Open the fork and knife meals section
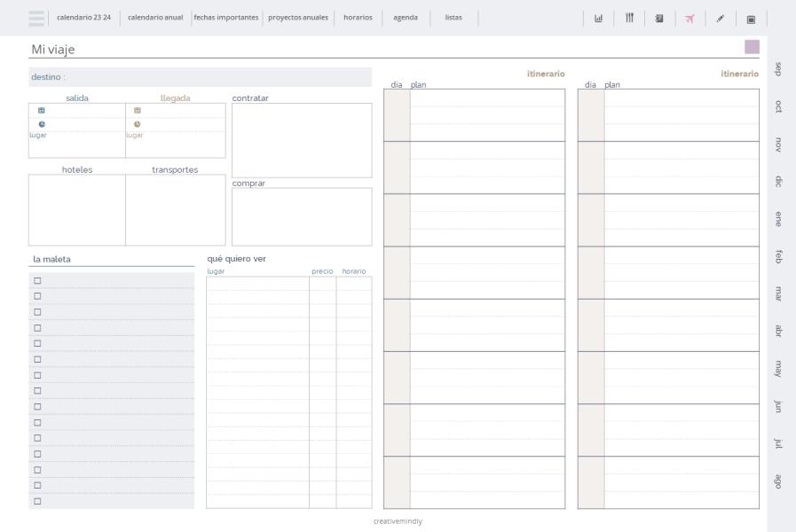Screen dimensions: 796x532 click(629, 19)
